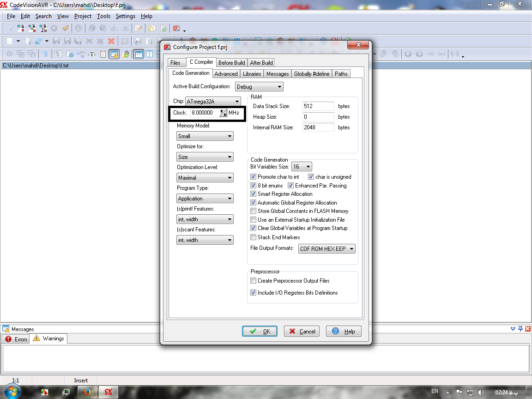Click the project configure toolbar icon
This screenshot has height=399, width=532.
pos(176,29)
